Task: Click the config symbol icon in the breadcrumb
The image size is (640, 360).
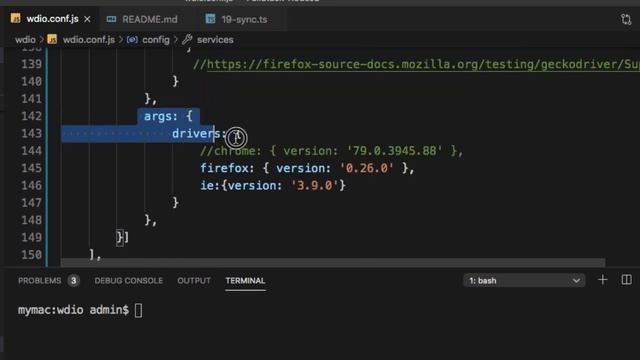Action: [x=132, y=40]
